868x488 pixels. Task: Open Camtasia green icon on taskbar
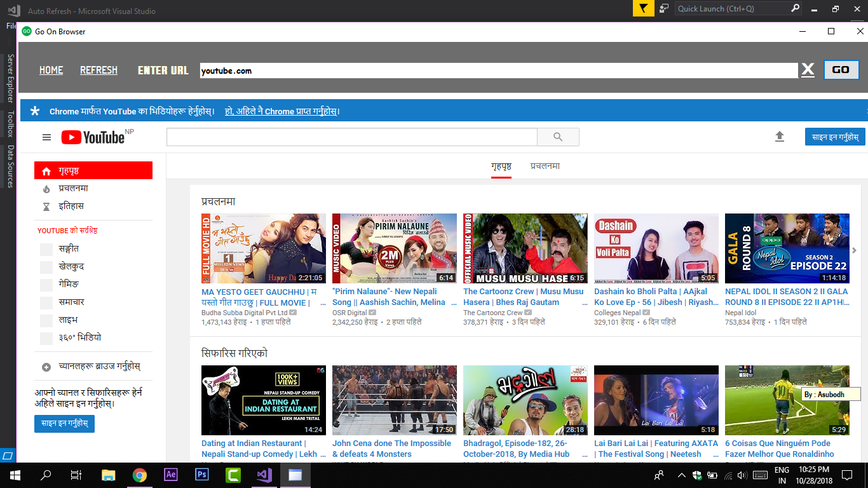(x=233, y=475)
